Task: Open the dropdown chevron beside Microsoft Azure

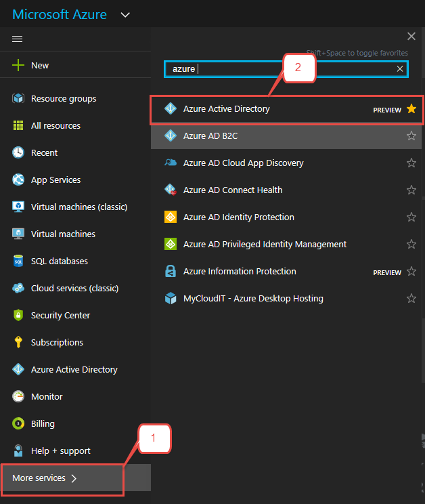Action: click(125, 15)
